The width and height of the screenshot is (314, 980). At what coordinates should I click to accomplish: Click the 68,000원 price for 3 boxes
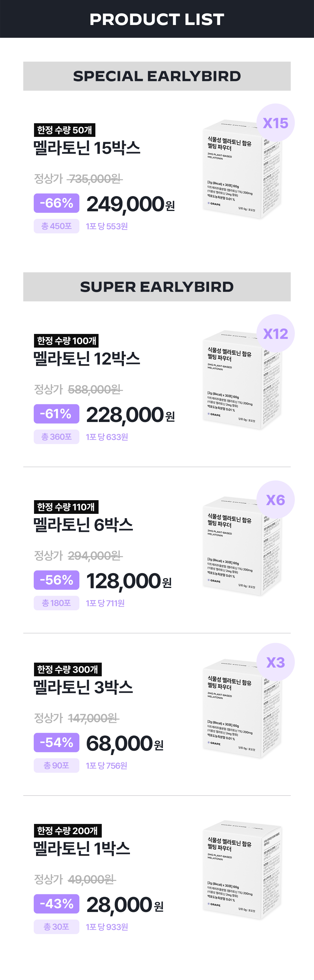124,743
